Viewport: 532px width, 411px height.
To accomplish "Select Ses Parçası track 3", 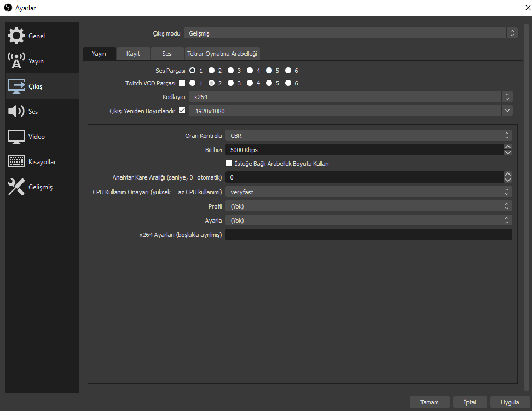I will [231, 70].
